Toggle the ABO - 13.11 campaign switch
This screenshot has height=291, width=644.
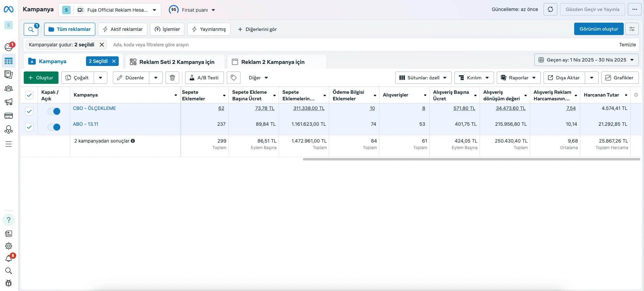(x=54, y=127)
